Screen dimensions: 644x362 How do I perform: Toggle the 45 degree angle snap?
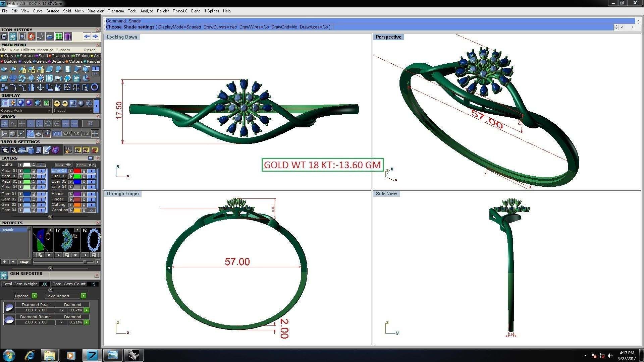point(30,134)
